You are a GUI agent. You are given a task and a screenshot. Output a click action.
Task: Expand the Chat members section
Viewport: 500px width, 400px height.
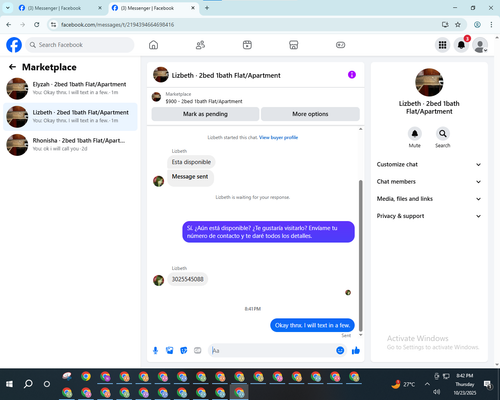(429, 182)
